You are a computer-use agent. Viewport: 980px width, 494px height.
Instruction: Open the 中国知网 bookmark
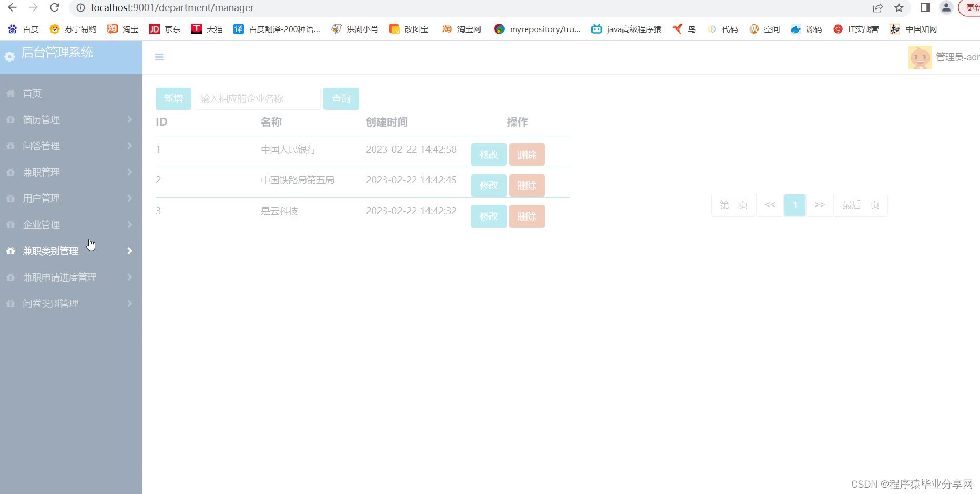[x=913, y=29]
